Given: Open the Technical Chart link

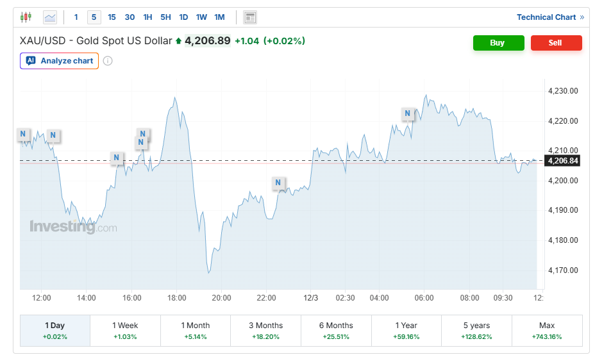Looking at the screenshot, I should (550, 17).
